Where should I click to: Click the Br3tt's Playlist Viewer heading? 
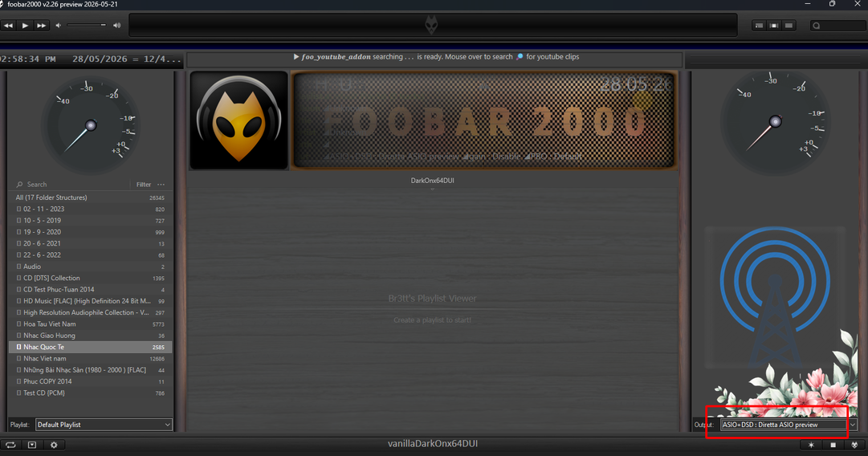click(x=432, y=299)
